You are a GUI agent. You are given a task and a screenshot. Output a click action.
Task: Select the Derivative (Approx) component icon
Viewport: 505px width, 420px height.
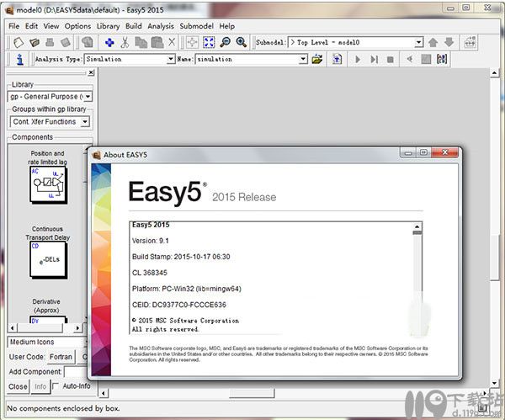[48, 320]
